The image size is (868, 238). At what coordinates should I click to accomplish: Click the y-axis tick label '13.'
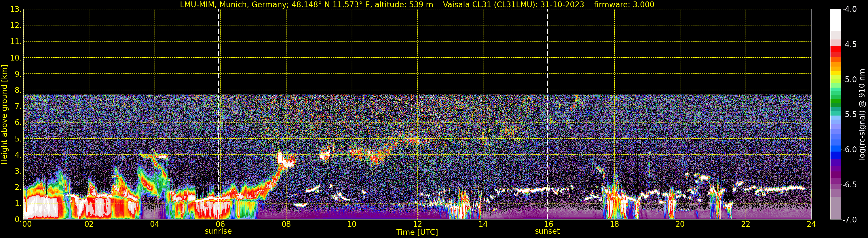click(x=16, y=10)
